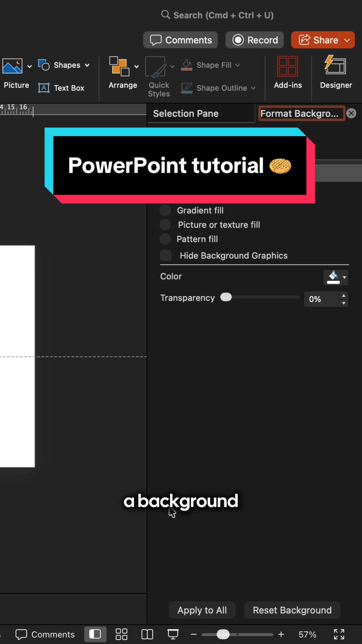Click the Picture insert icon
This screenshot has height=644, width=362.
12,66
